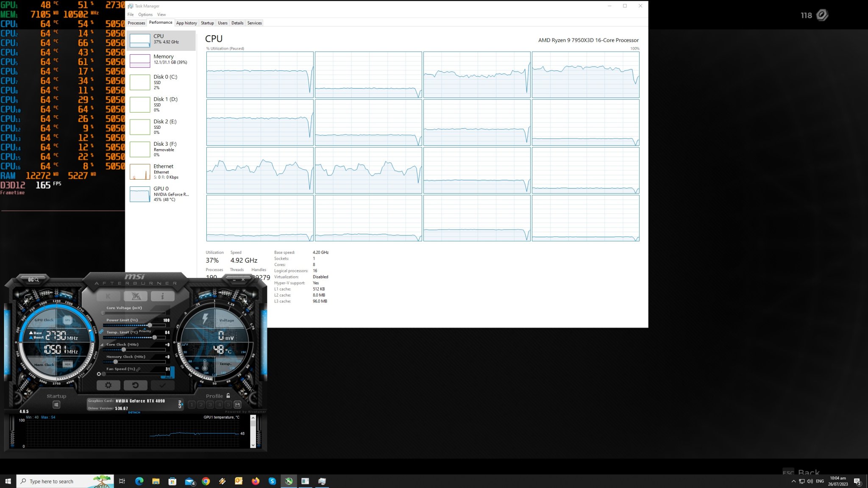868x488 pixels.
Task: Show hidden system tray icons chevron
Action: (x=793, y=481)
